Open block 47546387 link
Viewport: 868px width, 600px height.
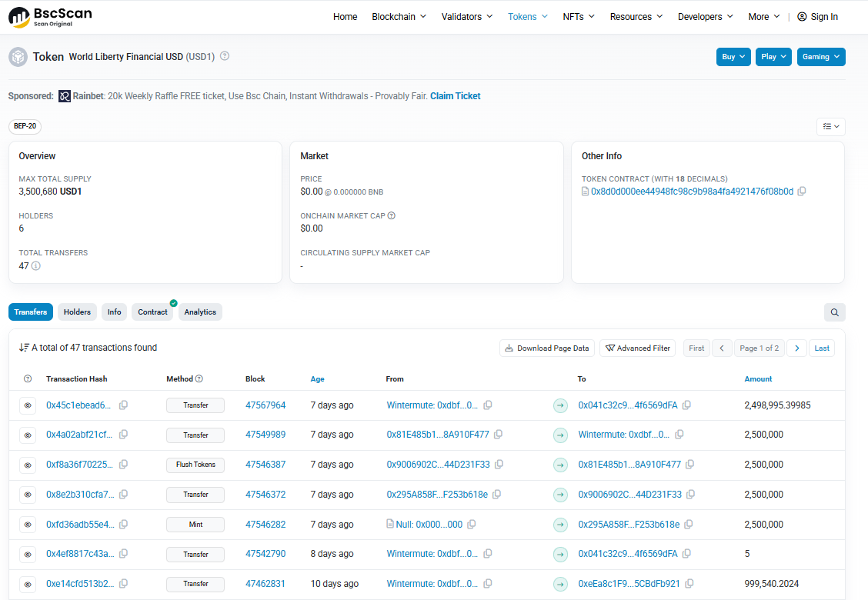pos(265,465)
